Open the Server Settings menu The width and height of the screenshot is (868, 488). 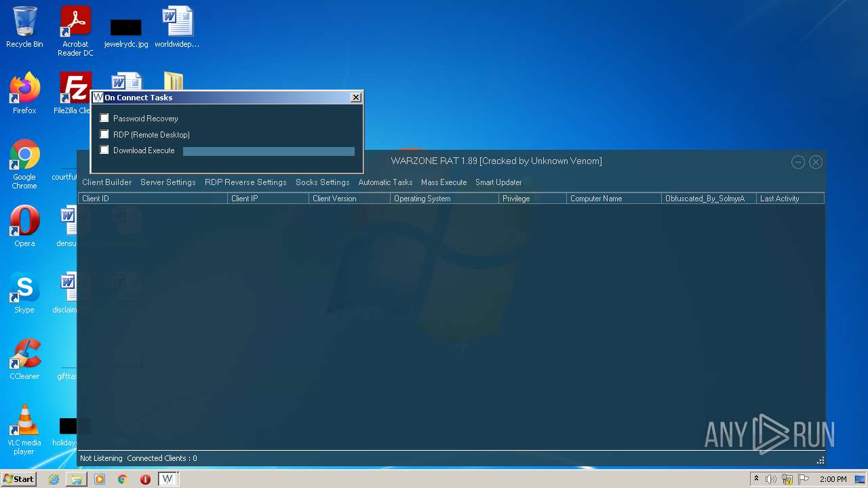tap(168, 182)
